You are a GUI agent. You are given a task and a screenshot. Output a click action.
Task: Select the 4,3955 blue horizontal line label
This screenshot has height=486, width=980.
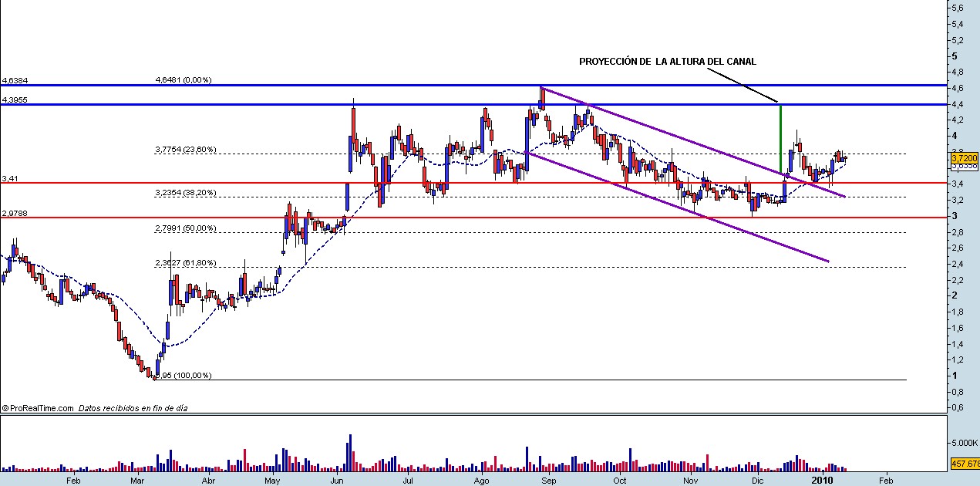[15, 100]
